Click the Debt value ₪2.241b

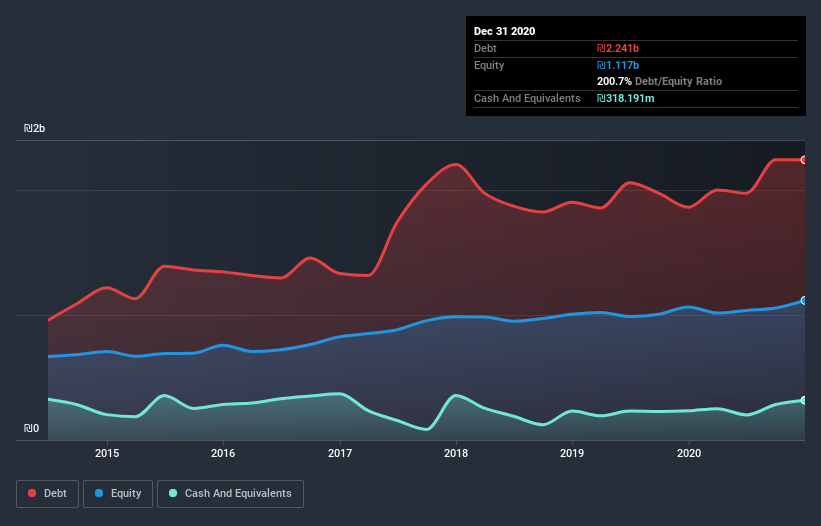coord(618,49)
